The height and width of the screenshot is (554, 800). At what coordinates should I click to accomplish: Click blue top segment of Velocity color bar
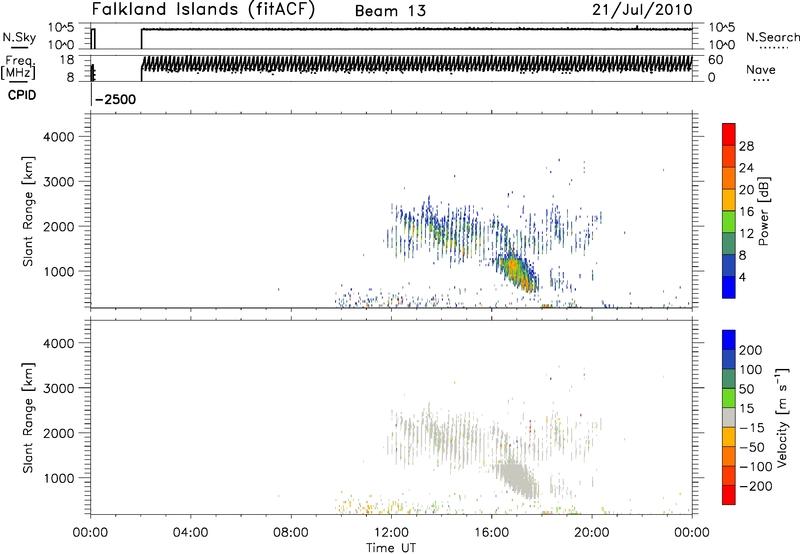(729, 340)
